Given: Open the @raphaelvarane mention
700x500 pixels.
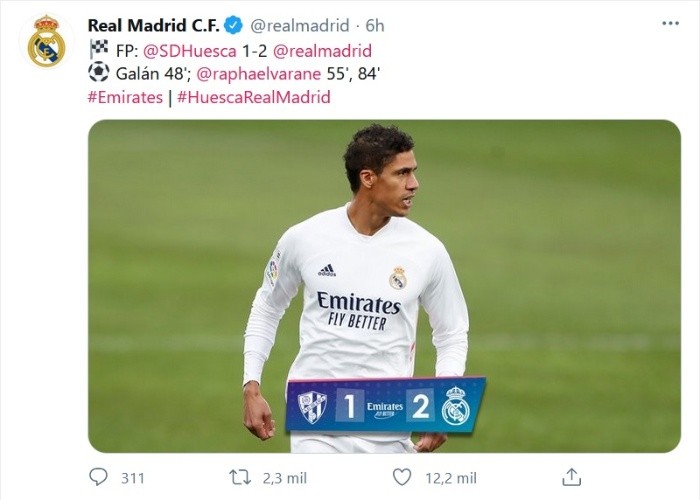Looking at the screenshot, I should pyautogui.click(x=258, y=74).
